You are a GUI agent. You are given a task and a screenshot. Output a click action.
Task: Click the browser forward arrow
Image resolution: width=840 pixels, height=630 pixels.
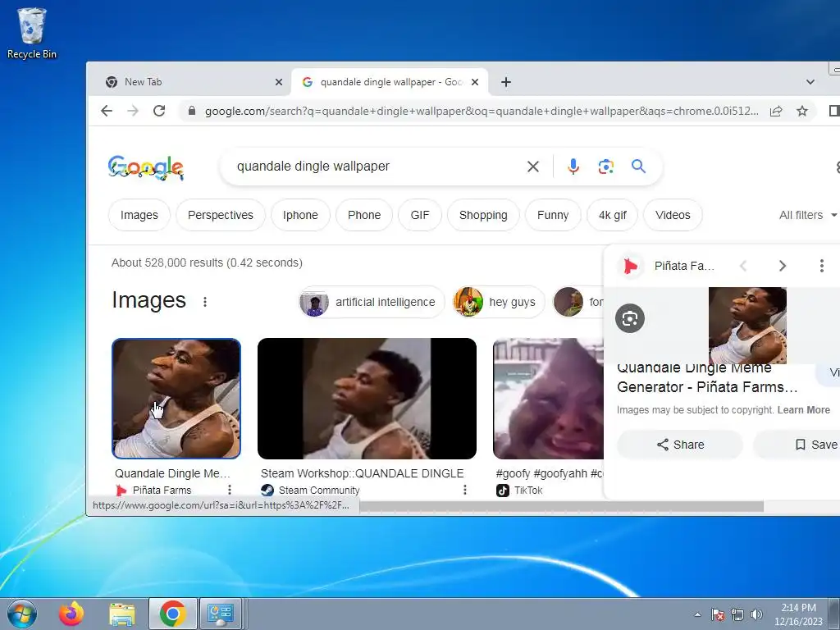tap(133, 111)
